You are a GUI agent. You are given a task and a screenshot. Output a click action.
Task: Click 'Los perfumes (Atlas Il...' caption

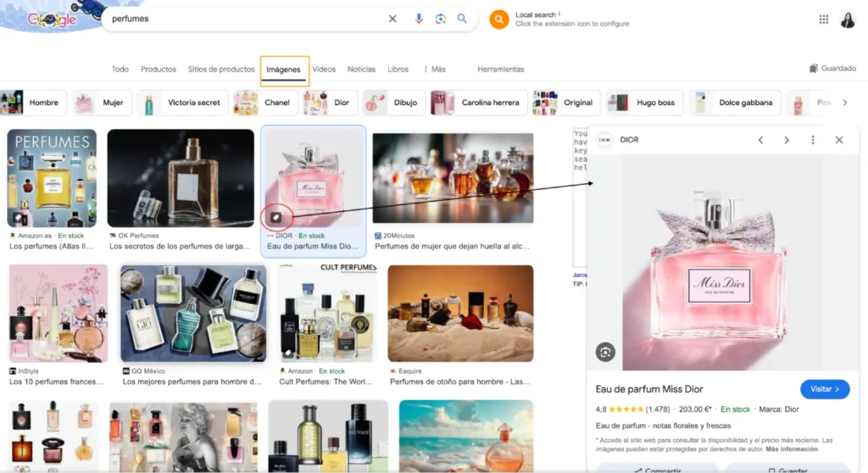click(x=51, y=246)
